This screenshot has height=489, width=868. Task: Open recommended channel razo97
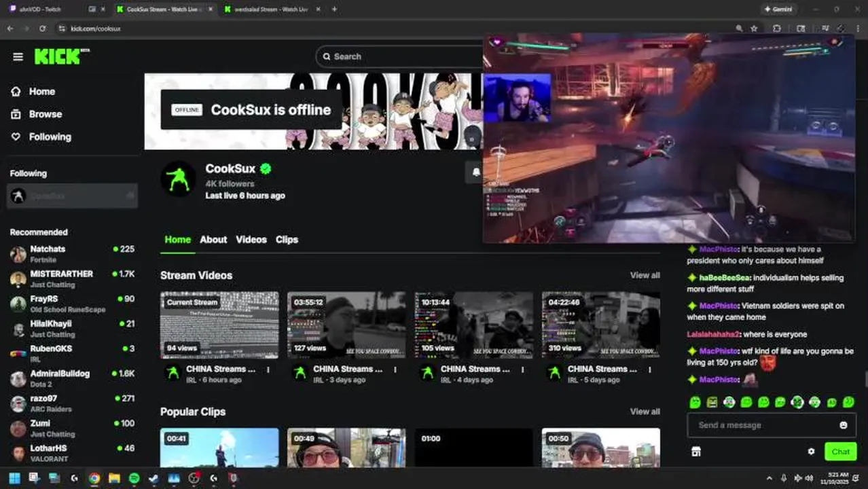[72, 403]
